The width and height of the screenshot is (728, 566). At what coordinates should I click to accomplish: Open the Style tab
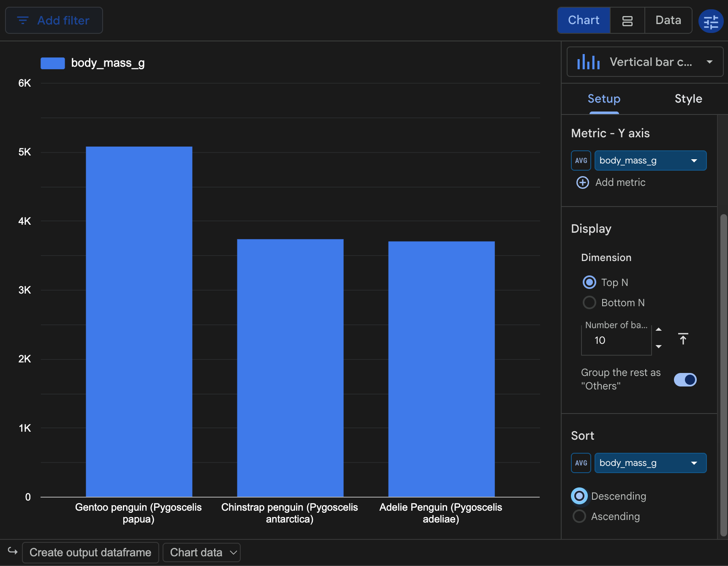(688, 99)
